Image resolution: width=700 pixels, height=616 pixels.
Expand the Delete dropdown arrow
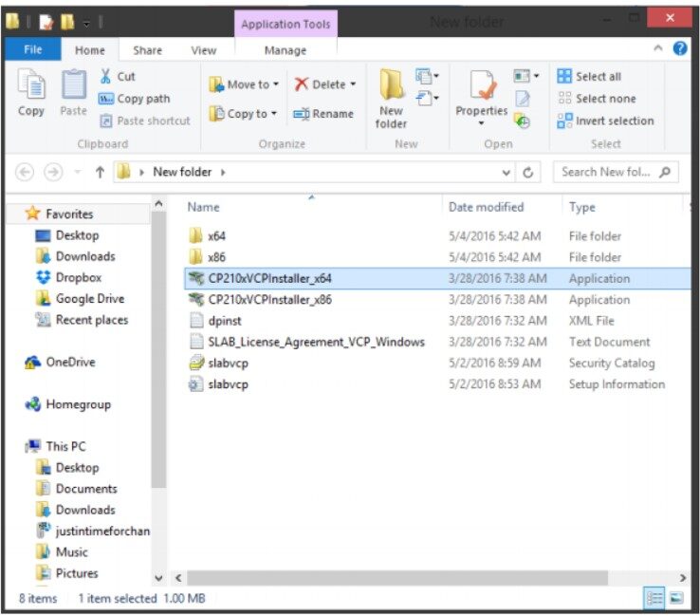[x=353, y=84]
